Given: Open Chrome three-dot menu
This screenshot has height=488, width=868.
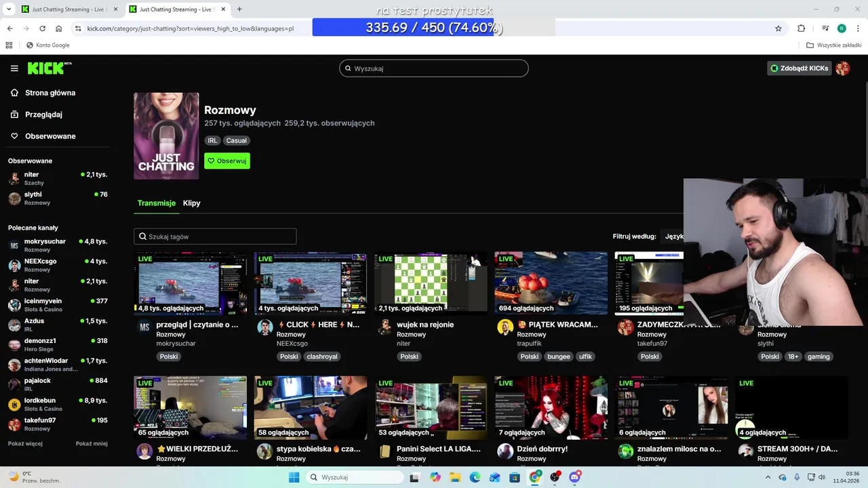Looking at the screenshot, I should pyautogui.click(x=858, y=28).
